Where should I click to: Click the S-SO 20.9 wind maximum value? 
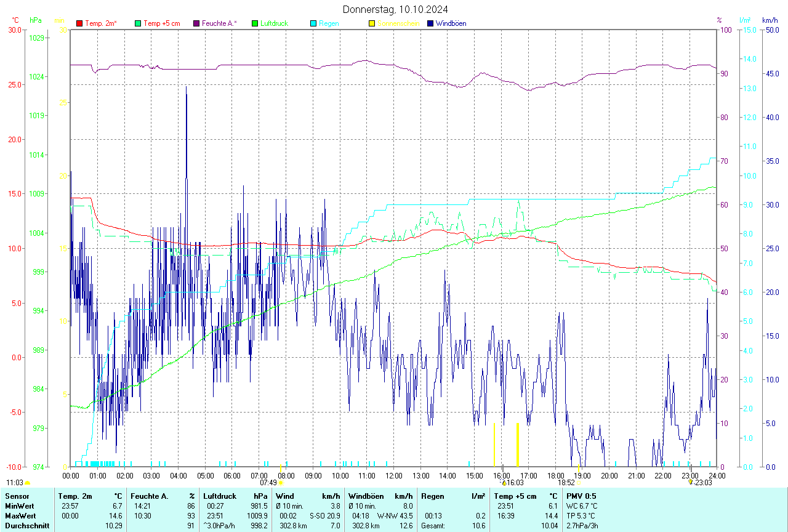pyautogui.click(x=324, y=516)
